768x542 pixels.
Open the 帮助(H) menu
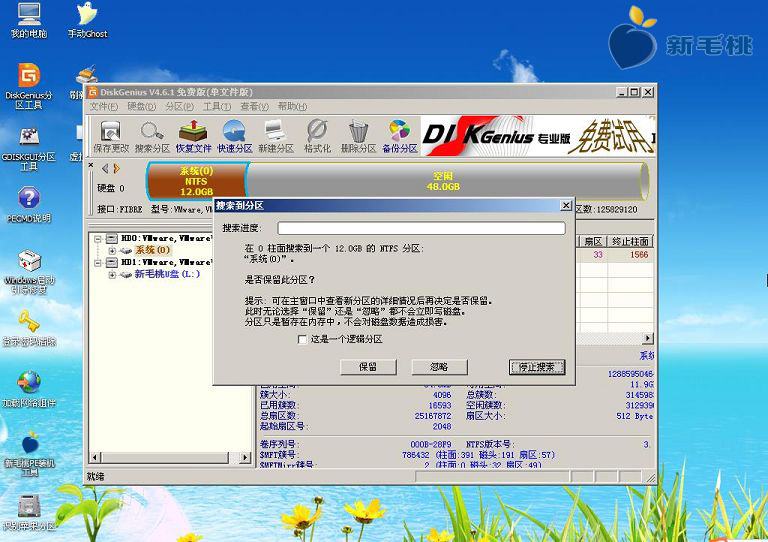292,106
